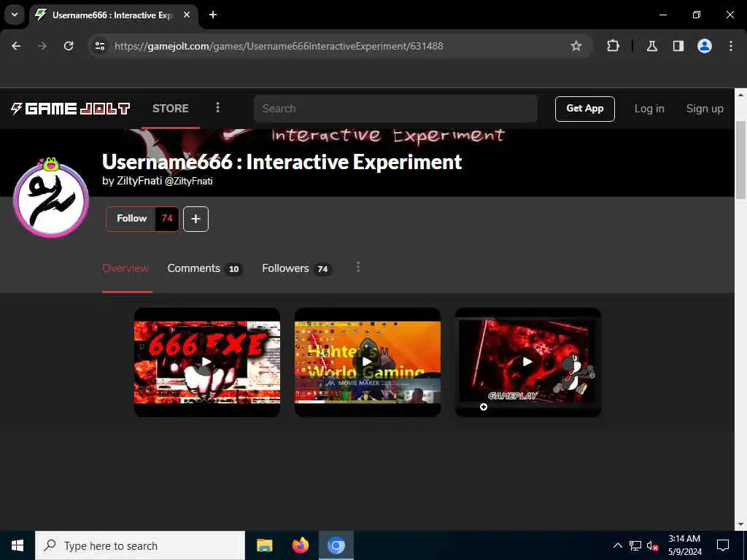
Task: Click the browser forward arrow
Action: (x=42, y=46)
